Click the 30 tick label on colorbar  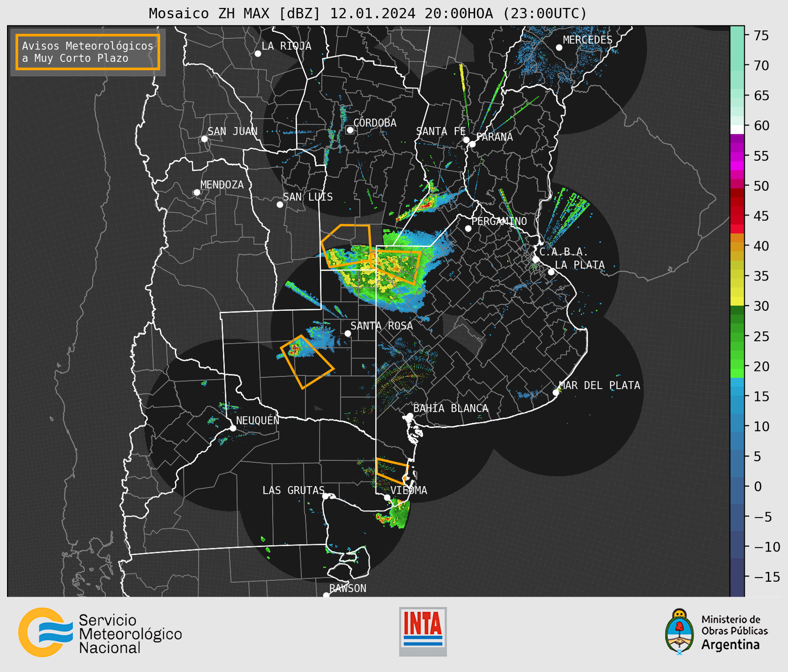click(761, 306)
